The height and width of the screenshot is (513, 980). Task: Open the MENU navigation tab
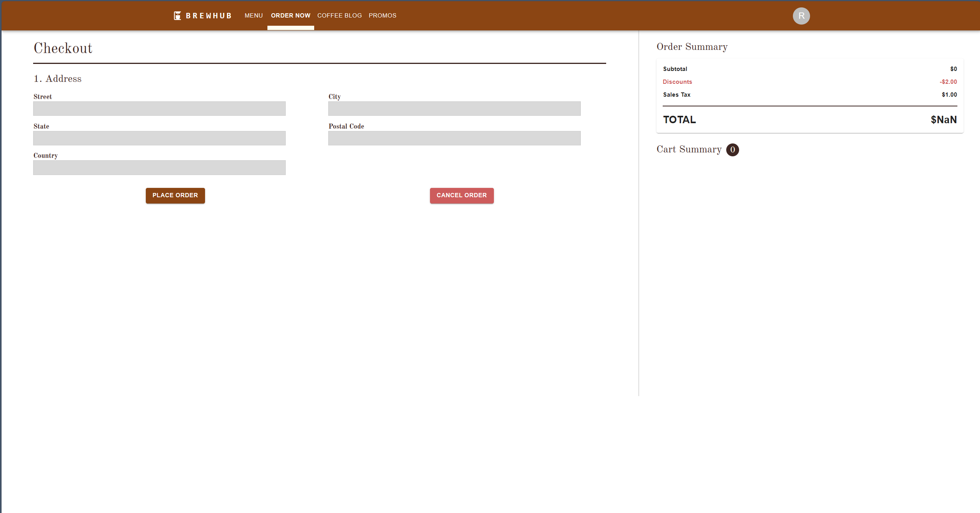click(x=253, y=16)
